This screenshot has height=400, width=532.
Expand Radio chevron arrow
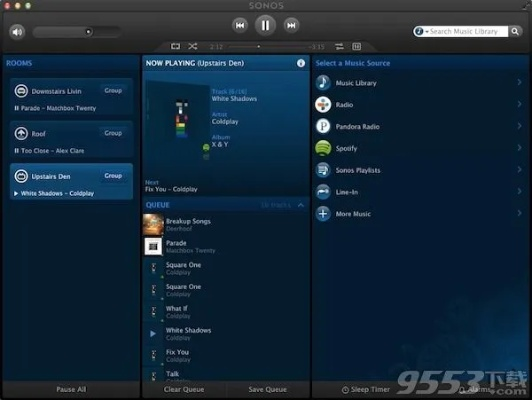pyautogui.click(x=519, y=104)
